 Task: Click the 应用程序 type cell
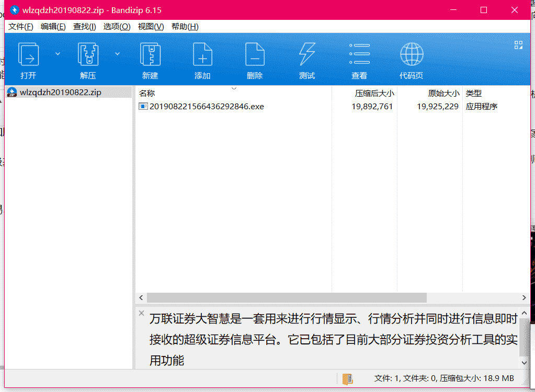pos(482,106)
